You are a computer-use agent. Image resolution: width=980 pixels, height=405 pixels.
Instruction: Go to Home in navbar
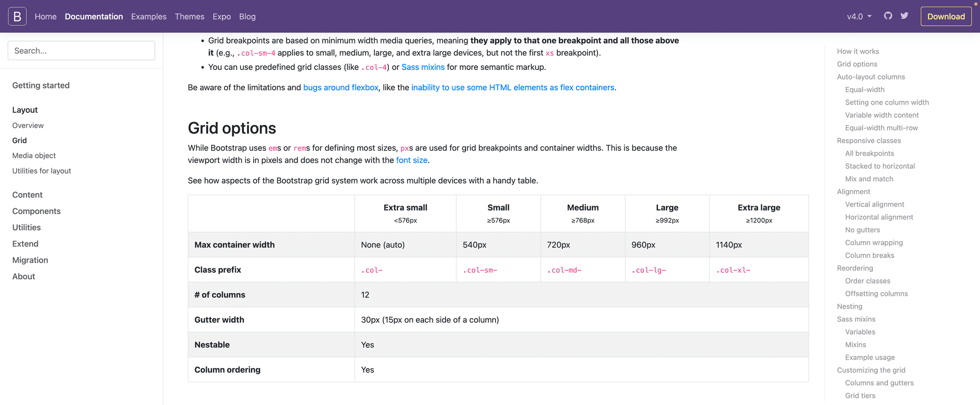pyautogui.click(x=45, y=16)
